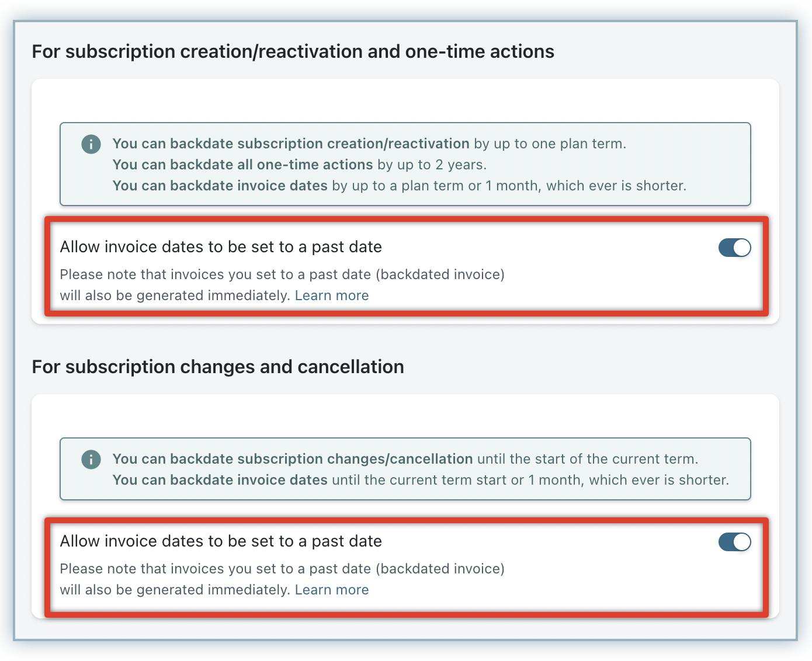Click 'will also be generated immediately' in changes/cancellation section

click(175, 590)
